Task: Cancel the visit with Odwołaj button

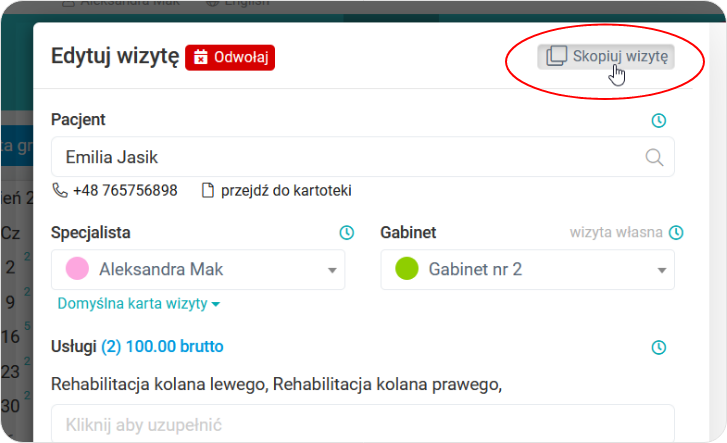Action: (230, 58)
